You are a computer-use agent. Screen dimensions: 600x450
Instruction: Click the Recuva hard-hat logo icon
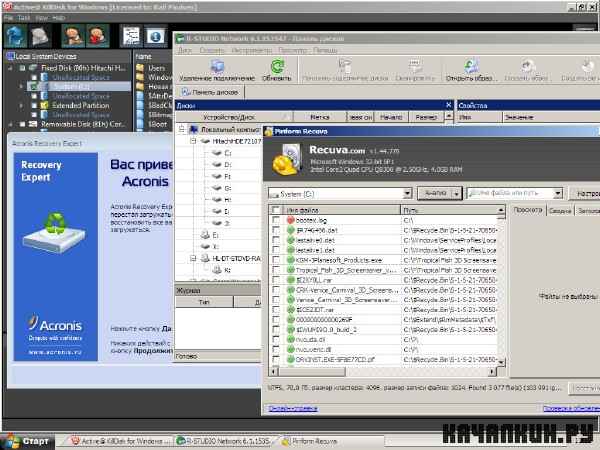[x=287, y=160]
